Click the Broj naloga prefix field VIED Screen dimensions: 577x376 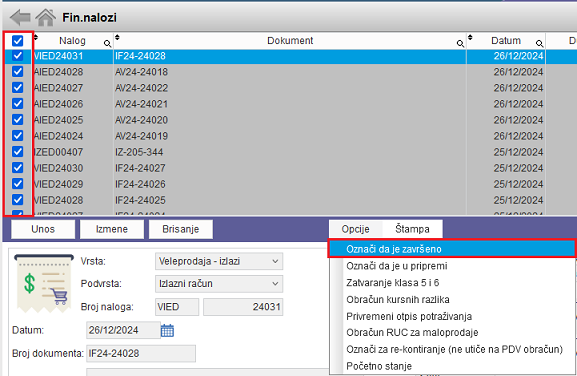[177, 307]
